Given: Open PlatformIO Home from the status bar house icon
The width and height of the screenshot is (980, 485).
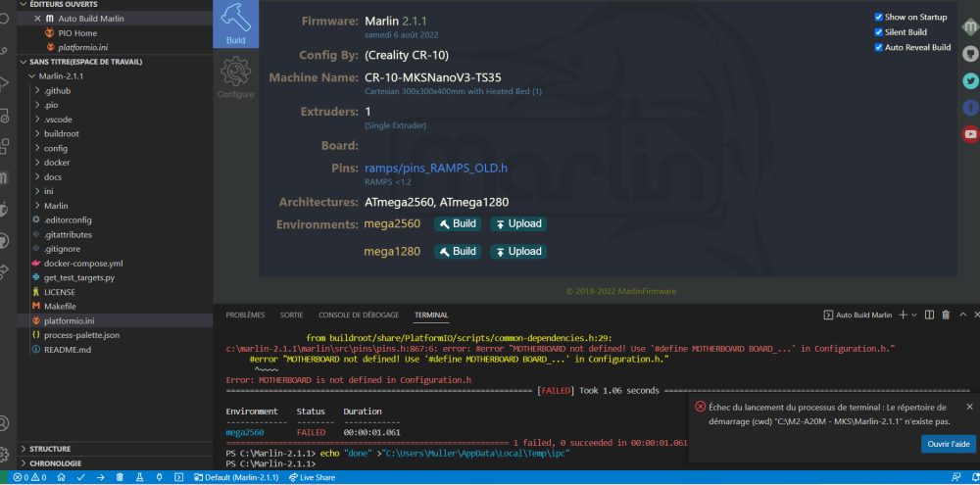Looking at the screenshot, I should 61,477.
